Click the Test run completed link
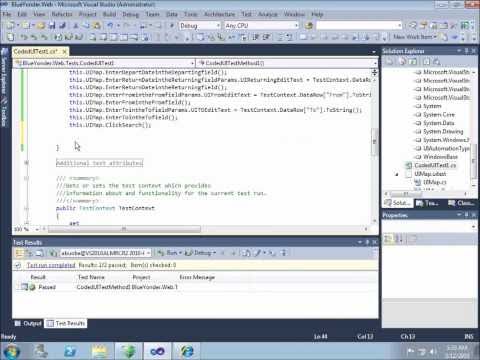Image resolution: width=480 pixels, height=360 pixels. pyautogui.click(x=51, y=265)
